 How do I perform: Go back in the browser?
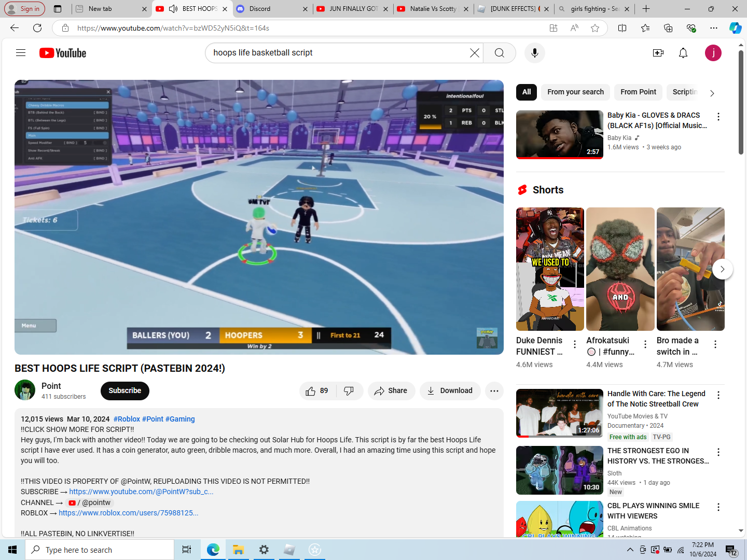point(15,28)
